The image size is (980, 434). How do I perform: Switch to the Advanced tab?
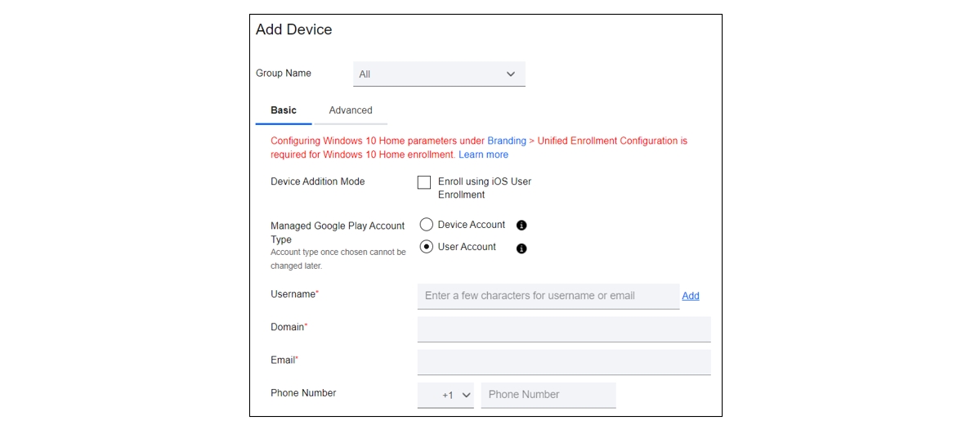click(x=351, y=110)
